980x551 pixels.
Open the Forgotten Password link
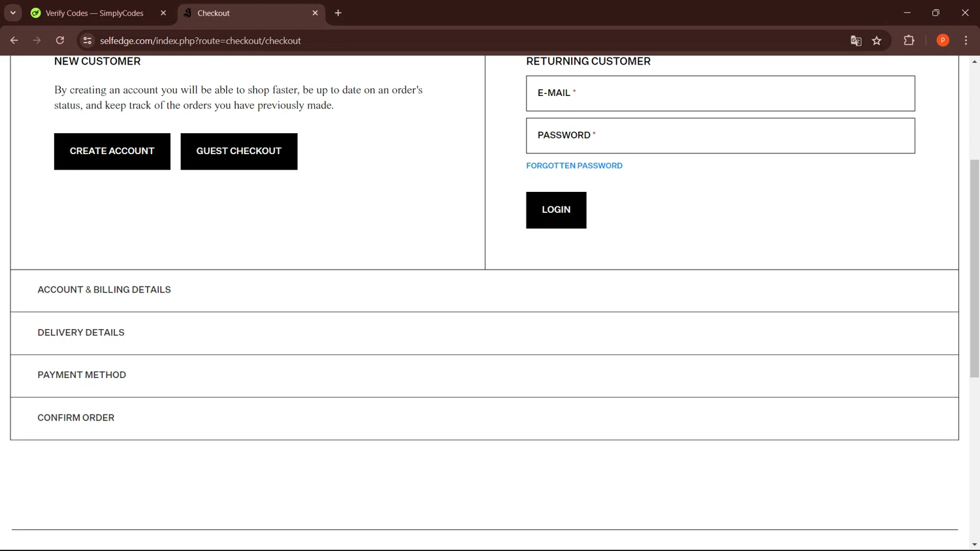(574, 166)
